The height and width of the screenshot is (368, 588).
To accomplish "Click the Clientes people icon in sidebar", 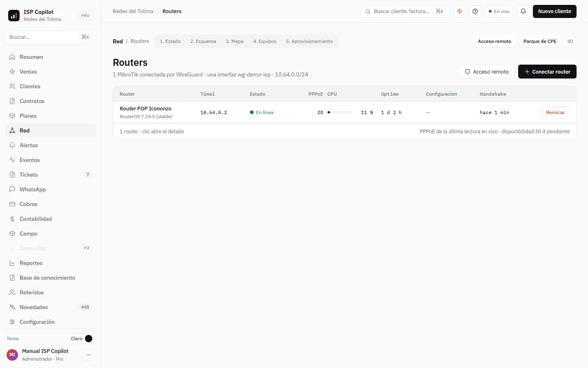I will pos(12,86).
